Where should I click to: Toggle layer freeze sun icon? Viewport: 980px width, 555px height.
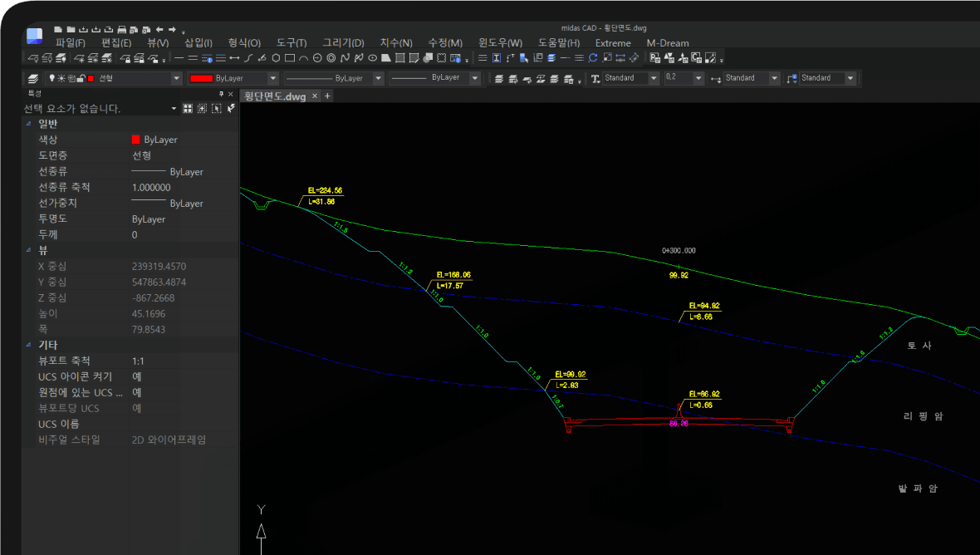(61, 78)
